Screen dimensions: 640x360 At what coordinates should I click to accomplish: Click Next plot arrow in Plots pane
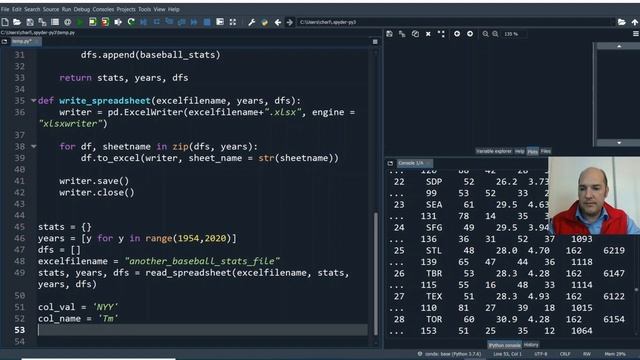[470, 34]
